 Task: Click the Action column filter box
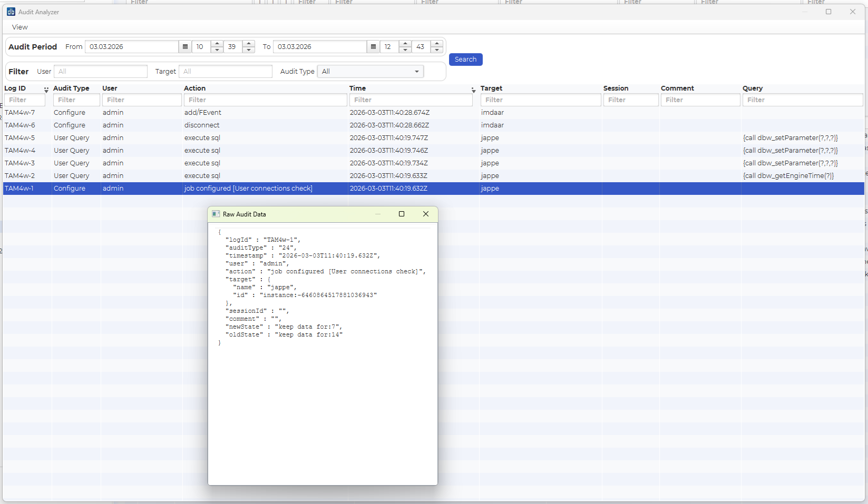(x=265, y=100)
